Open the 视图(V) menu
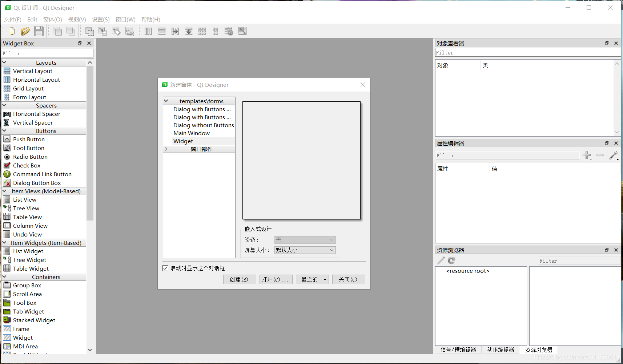The width and height of the screenshot is (623, 364). coord(77,20)
